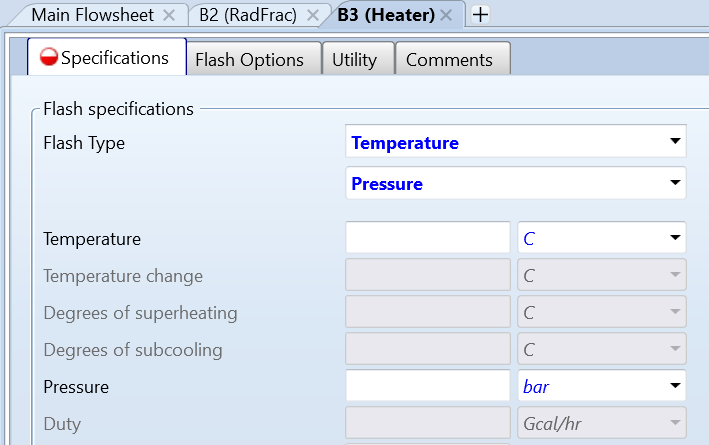The image size is (709, 445).
Task: Switch to B2 (RadFrac) tab
Action: (x=247, y=15)
